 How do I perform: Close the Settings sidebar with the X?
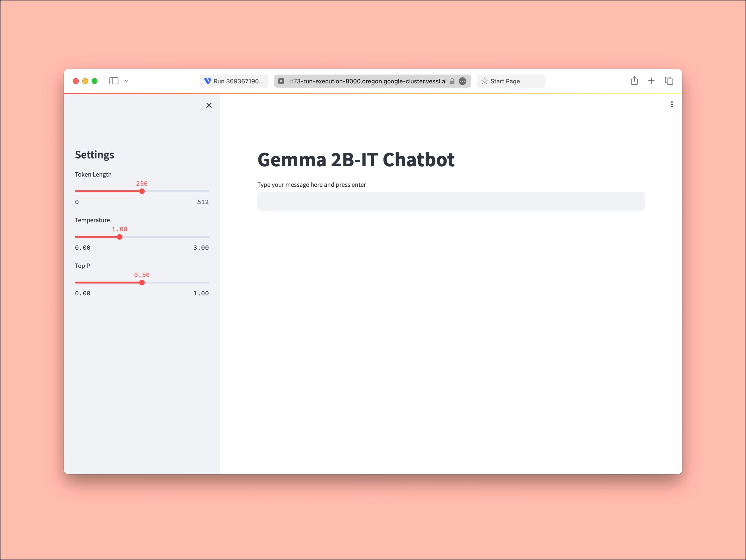pyautogui.click(x=209, y=105)
